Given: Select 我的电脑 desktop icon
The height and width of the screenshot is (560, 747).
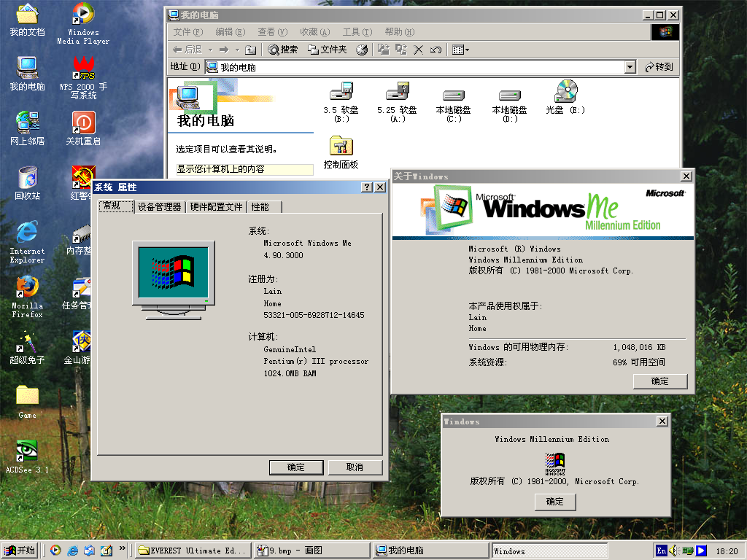Looking at the screenshot, I should coord(27,74).
